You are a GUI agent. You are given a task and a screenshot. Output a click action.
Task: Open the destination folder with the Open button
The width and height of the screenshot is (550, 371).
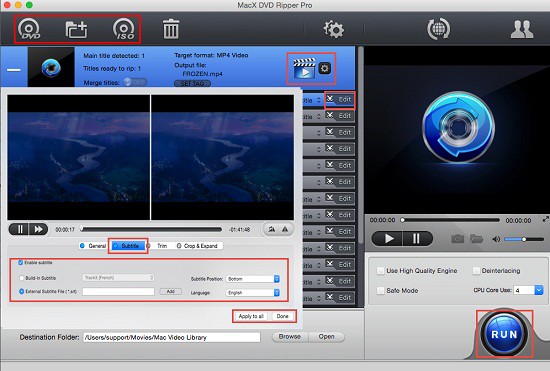tap(326, 337)
